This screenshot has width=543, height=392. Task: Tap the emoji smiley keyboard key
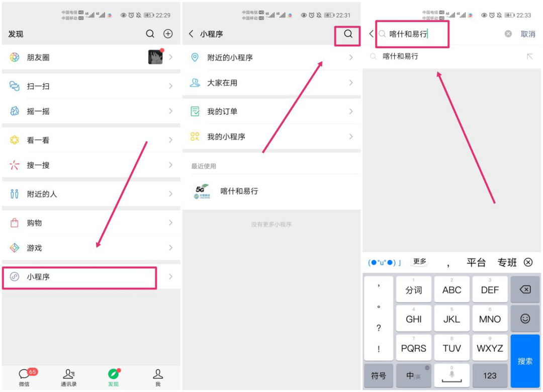pyautogui.click(x=525, y=319)
